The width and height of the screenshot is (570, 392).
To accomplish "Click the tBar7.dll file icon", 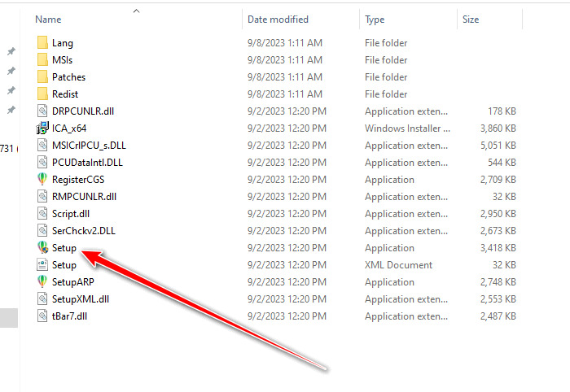I will [43, 316].
